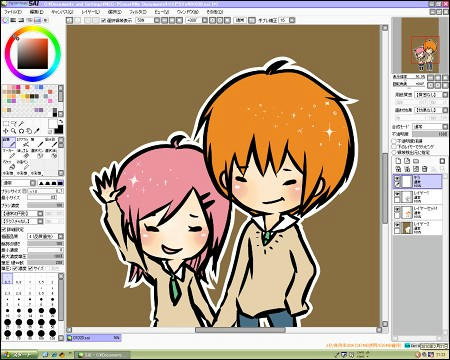Click the navigator preview thumbnail
This screenshot has height=360, width=450.
click(x=420, y=45)
